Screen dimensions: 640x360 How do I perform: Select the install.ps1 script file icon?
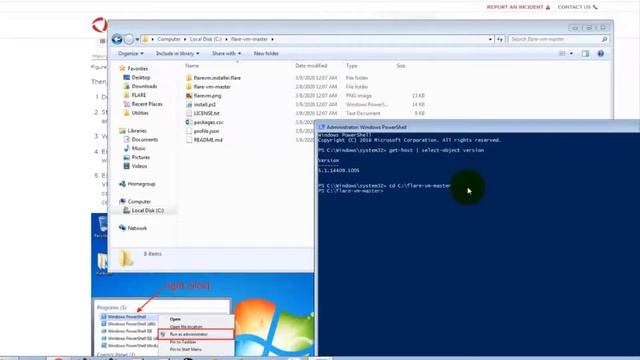[189, 104]
